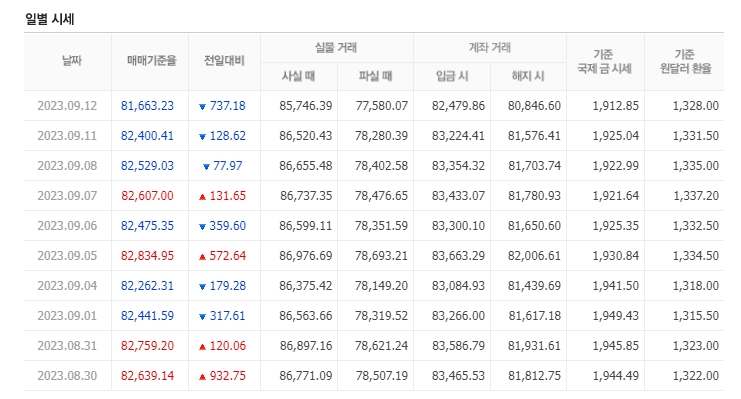Click the 실물 거래 header
This screenshot has width=741, height=399.
336,47
